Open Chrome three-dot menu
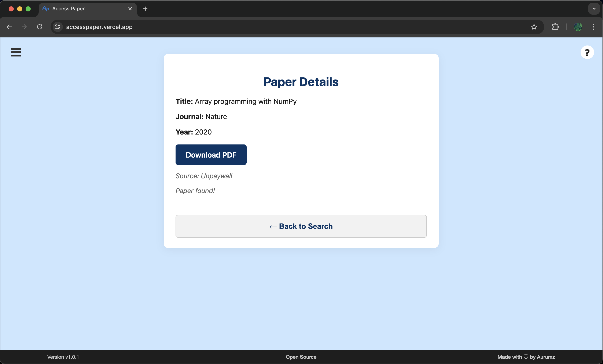The width and height of the screenshot is (603, 364). pyautogui.click(x=593, y=27)
